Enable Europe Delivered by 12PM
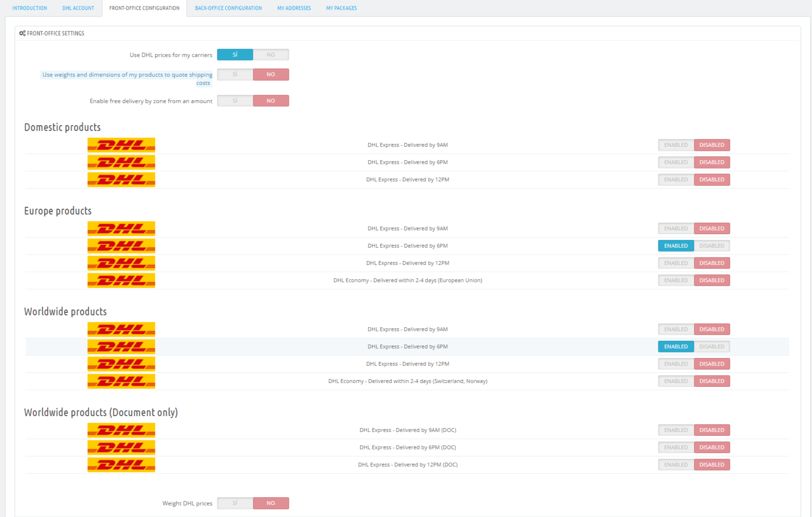 (x=676, y=263)
